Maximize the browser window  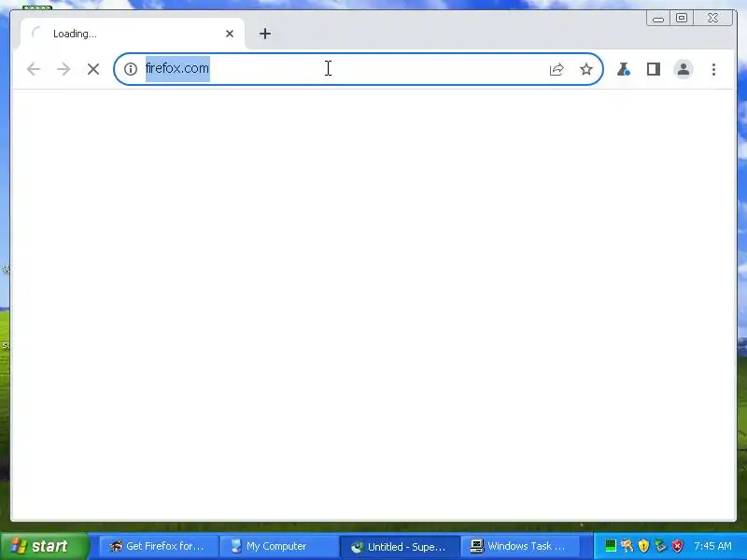(x=682, y=19)
